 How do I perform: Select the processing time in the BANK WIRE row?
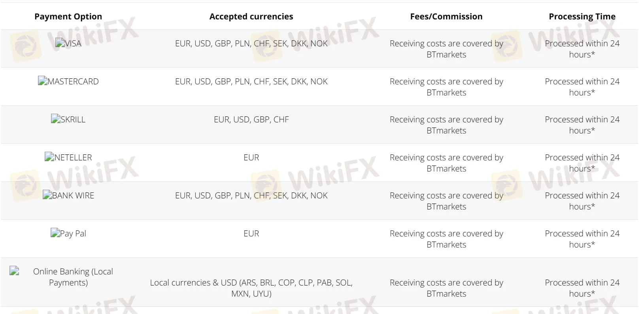pyautogui.click(x=582, y=201)
